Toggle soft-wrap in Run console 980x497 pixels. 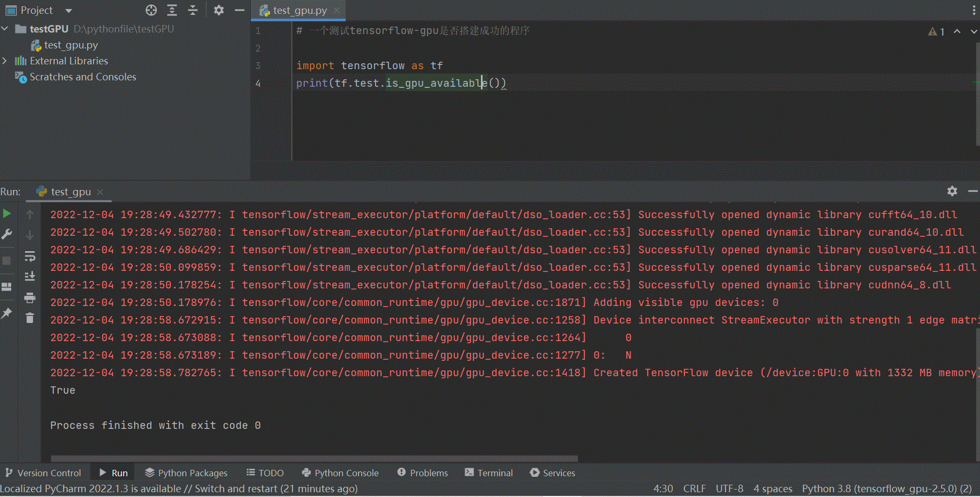pyautogui.click(x=30, y=256)
